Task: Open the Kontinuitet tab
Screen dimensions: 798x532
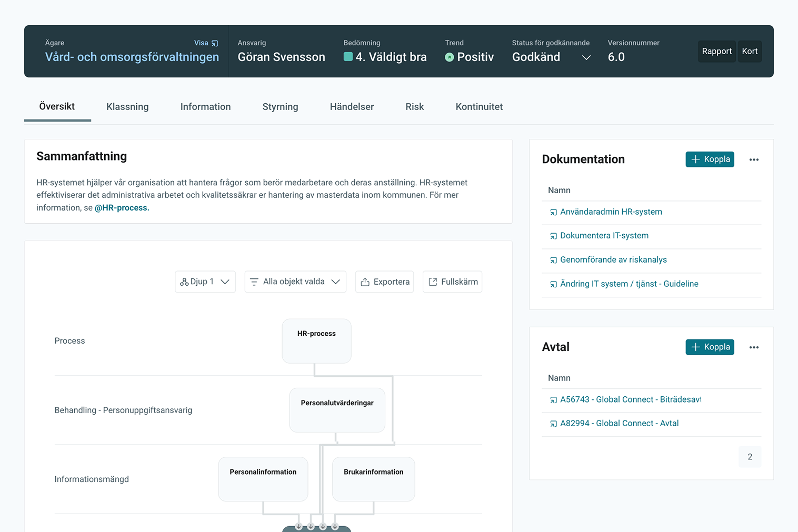Action: click(x=479, y=107)
